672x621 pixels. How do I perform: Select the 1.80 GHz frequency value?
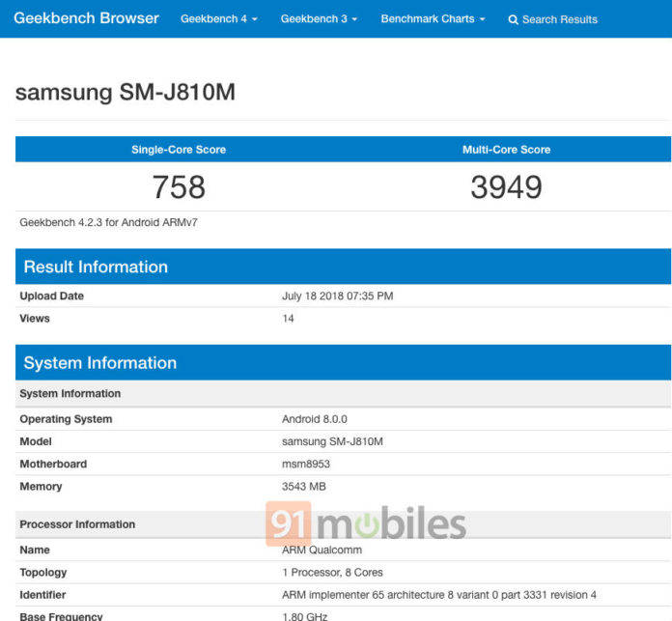[305, 616]
